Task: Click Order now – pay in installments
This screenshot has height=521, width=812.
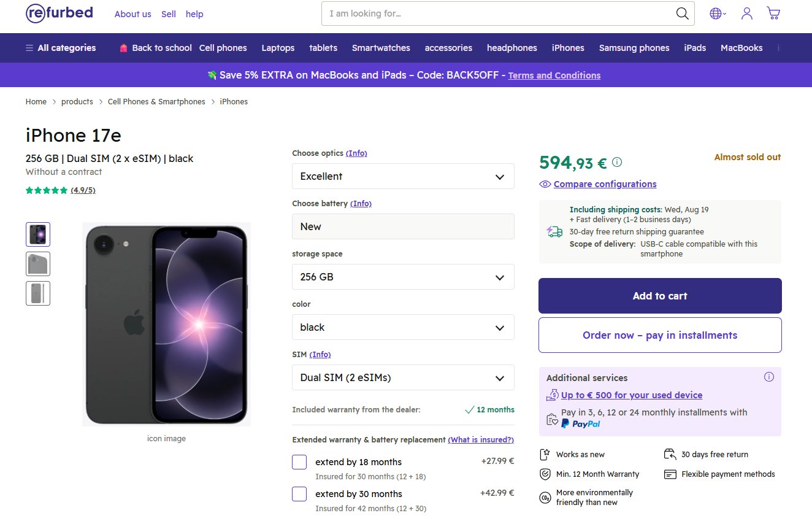Action: [660, 335]
